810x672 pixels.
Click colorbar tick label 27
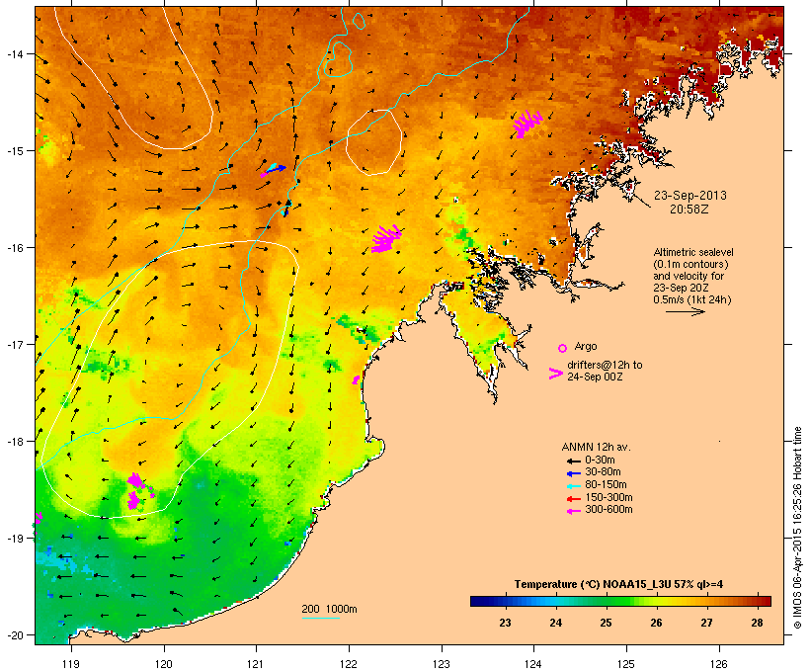coord(706,623)
